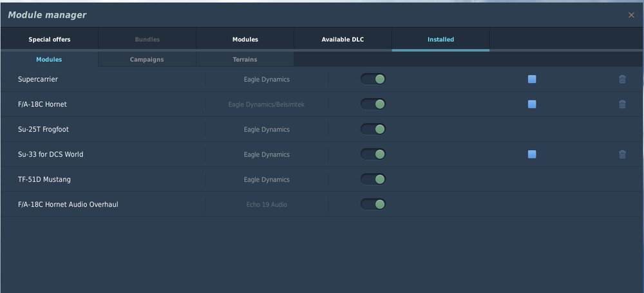Remove Su-33 for DCS World via trash icon
This screenshot has width=644, height=293.
pyautogui.click(x=622, y=155)
